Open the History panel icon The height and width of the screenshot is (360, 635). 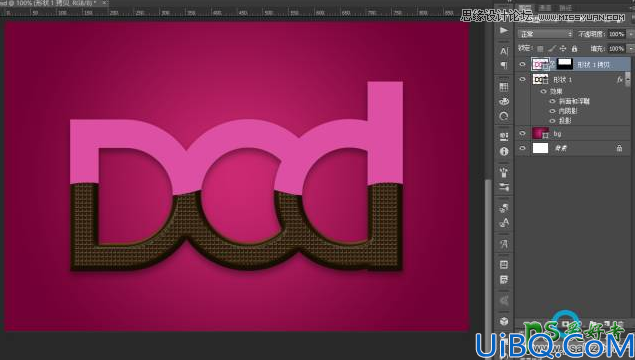pyautogui.click(x=504, y=117)
